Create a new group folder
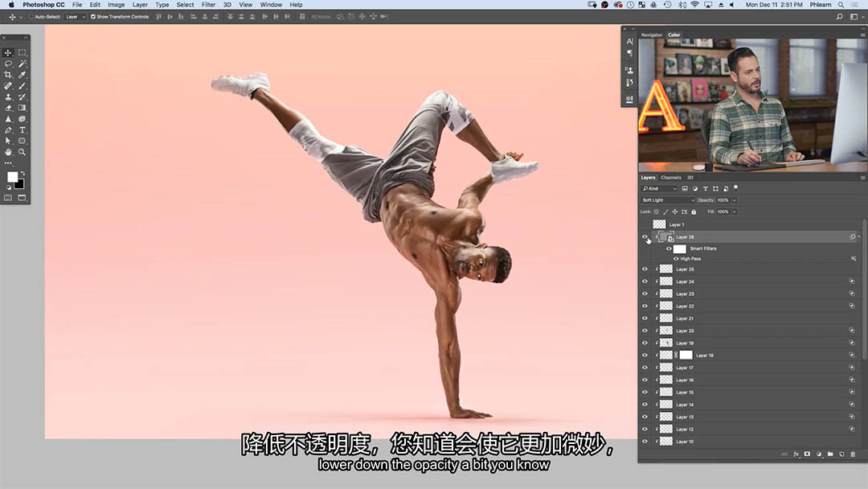The image size is (868, 489). click(830, 454)
